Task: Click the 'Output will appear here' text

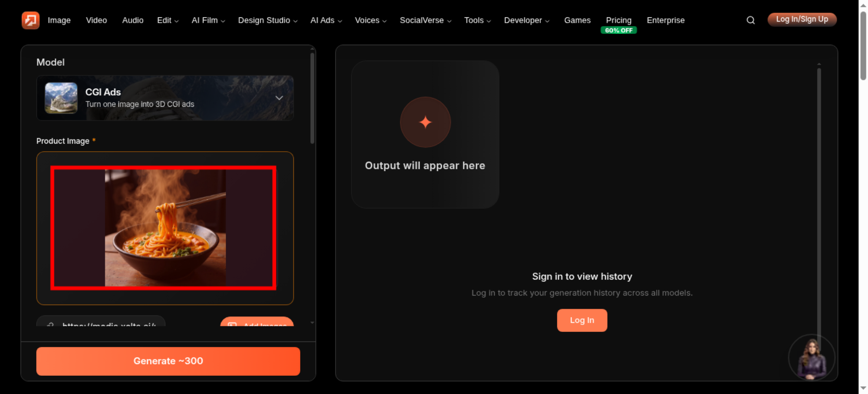Action: (x=425, y=165)
